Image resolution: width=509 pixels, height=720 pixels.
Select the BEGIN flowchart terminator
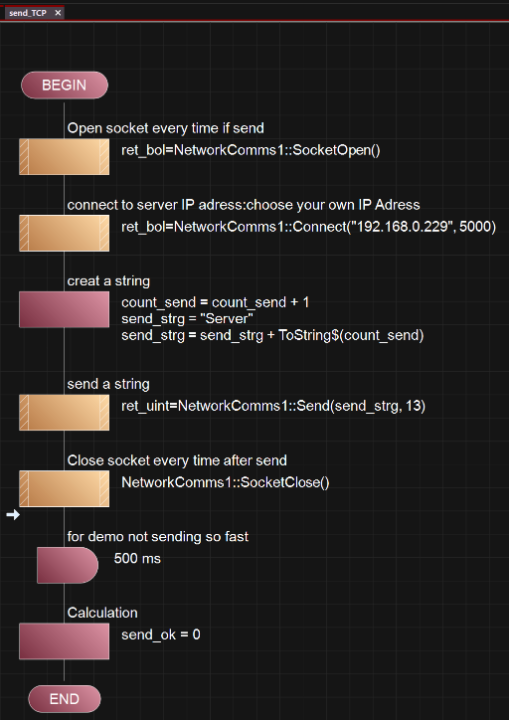[x=64, y=85]
